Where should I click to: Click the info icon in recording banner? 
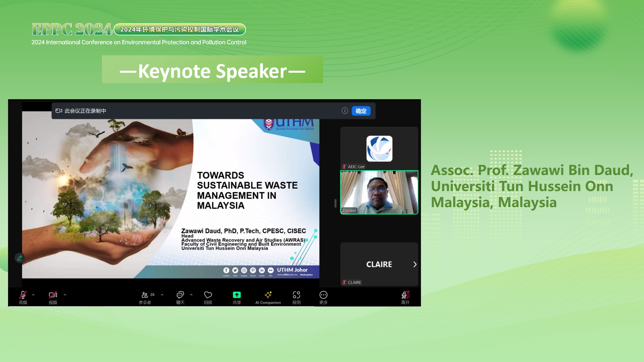(345, 111)
